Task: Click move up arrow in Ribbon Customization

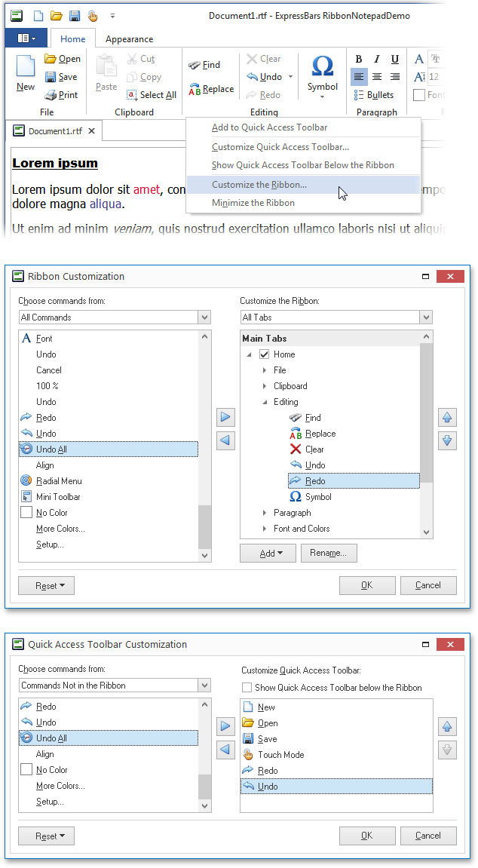Action: pyautogui.click(x=447, y=417)
